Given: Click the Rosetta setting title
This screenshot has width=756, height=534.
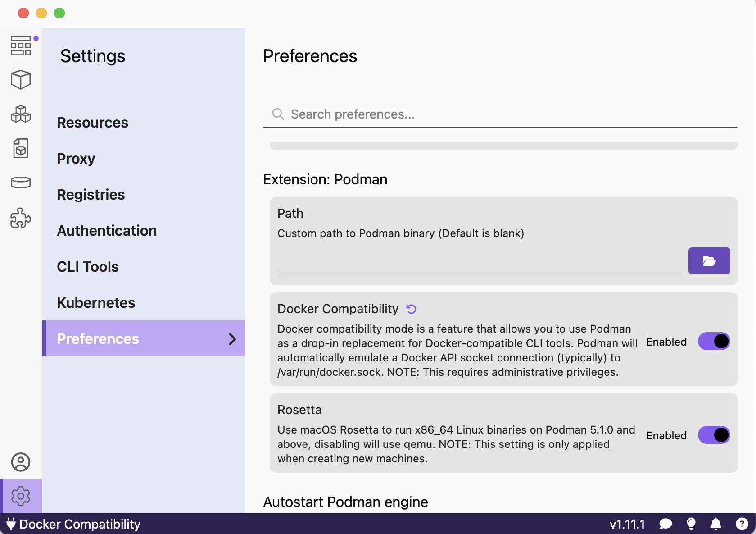Looking at the screenshot, I should 299,410.
